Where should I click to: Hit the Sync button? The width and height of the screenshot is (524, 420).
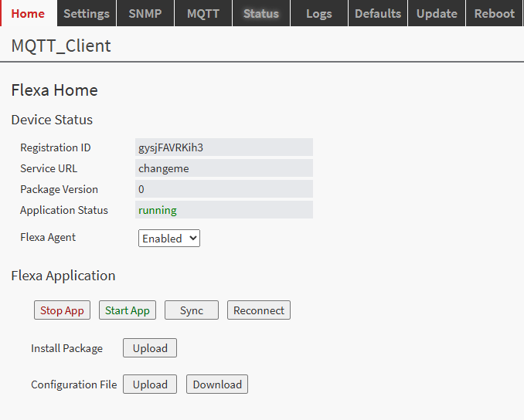coord(192,310)
